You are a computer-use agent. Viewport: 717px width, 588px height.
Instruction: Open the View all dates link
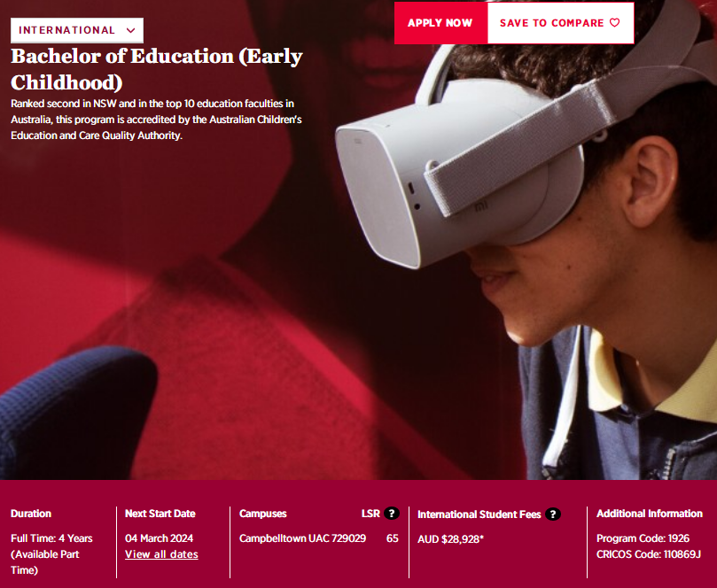[161, 554]
